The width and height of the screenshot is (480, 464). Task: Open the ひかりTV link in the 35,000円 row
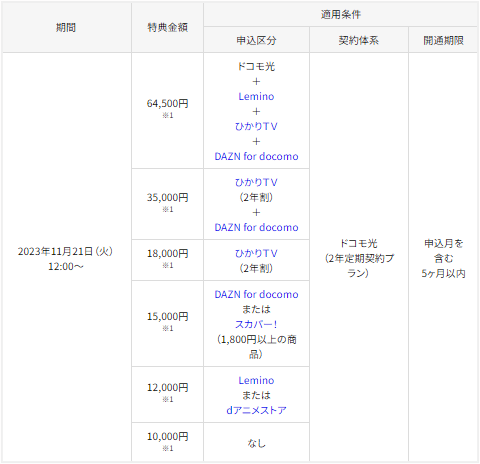[x=256, y=182]
